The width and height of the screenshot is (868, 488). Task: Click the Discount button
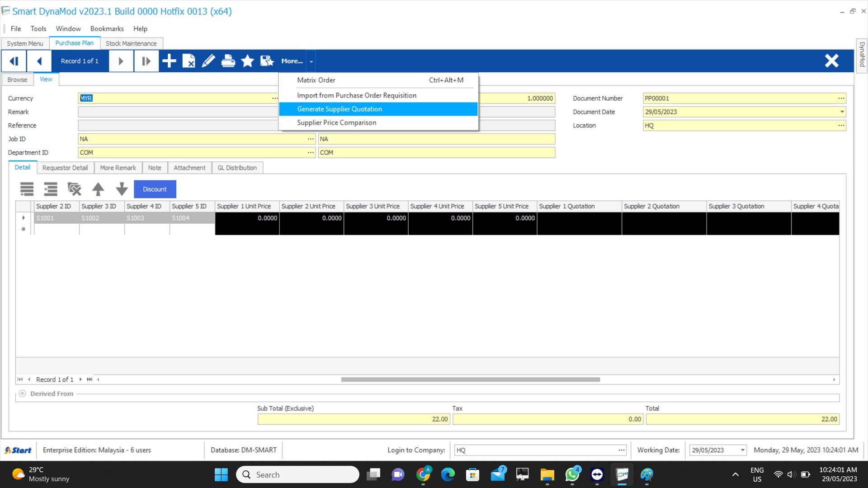coord(155,189)
